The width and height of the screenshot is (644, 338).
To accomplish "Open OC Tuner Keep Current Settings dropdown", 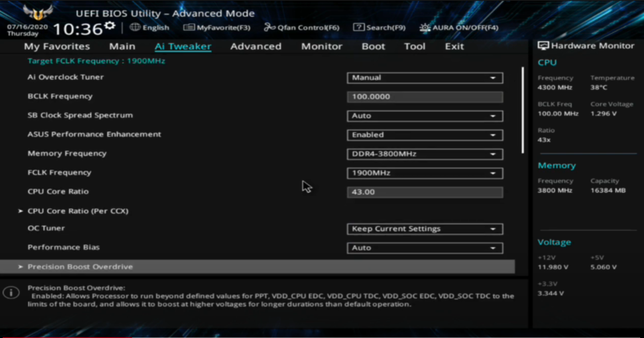I will pyautogui.click(x=425, y=229).
